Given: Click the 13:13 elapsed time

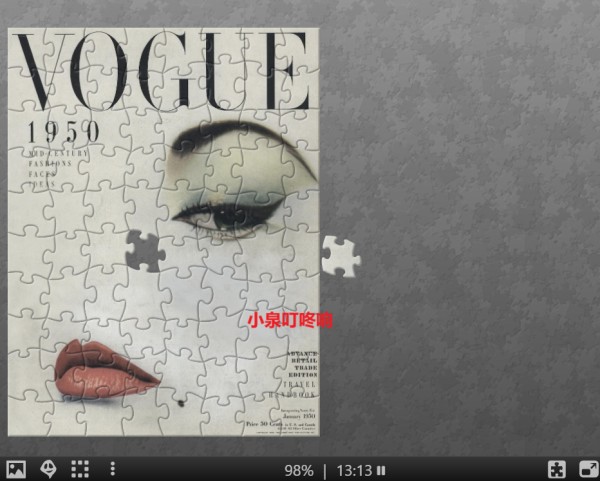Looking at the screenshot, I should tap(354, 471).
